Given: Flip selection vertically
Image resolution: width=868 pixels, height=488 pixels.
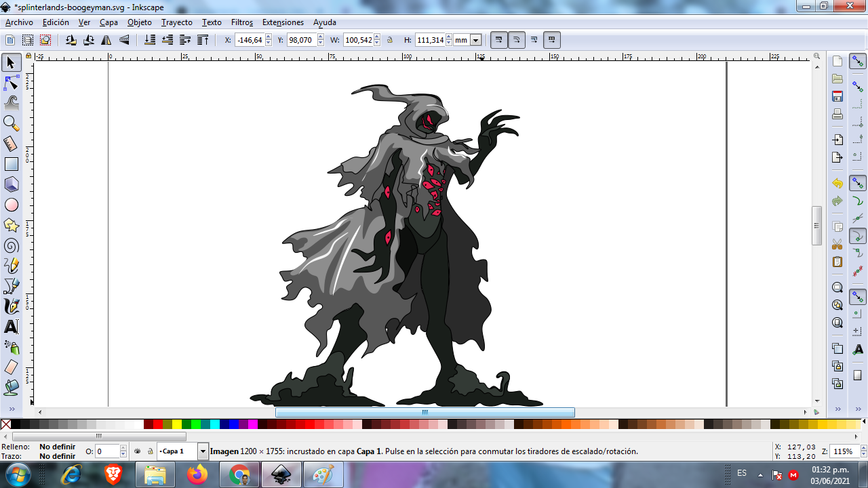Looking at the screenshot, I should click(124, 40).
